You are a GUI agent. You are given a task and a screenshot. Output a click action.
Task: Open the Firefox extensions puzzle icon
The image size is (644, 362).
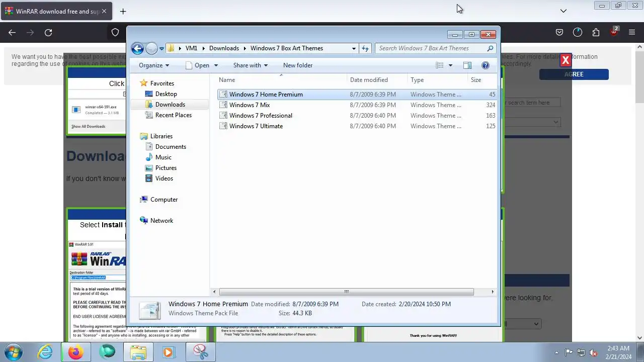pos(596,33)
